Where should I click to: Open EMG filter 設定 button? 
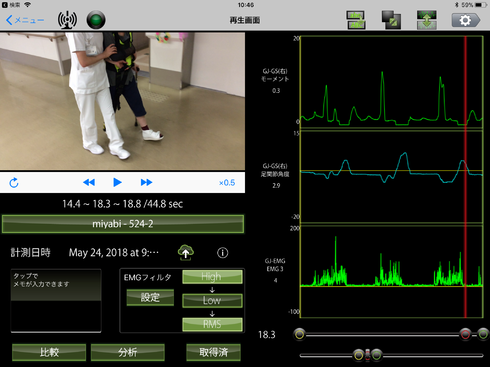(150, 297)
